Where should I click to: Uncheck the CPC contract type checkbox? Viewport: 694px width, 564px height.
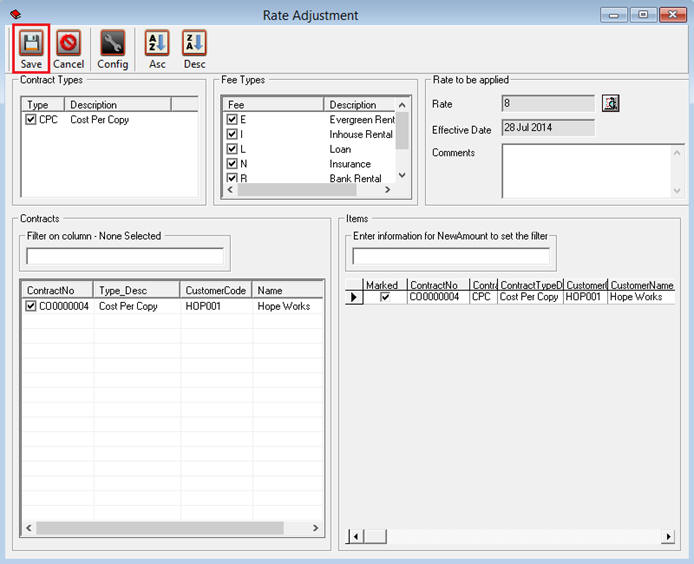(x=31, y=120)
